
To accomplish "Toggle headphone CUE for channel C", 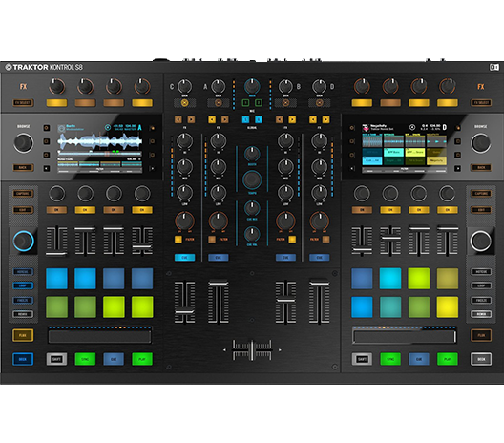I will click(184, 258).
